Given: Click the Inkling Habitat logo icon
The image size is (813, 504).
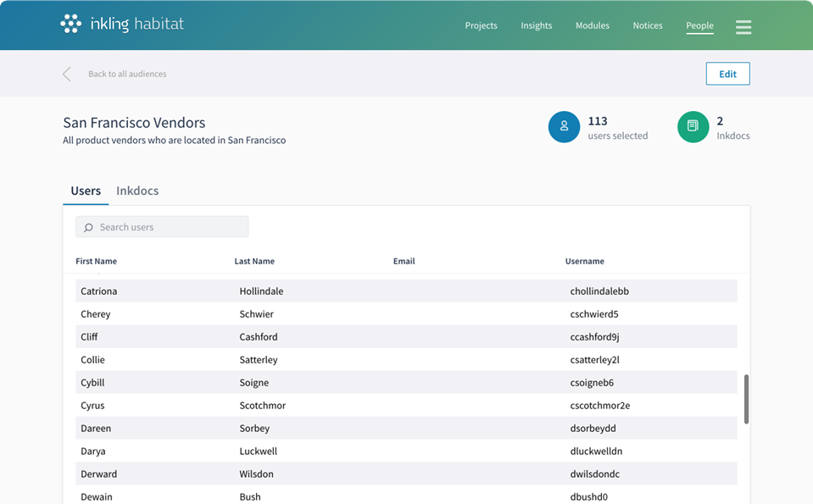Looking at the screenshot, I should coord(71,25).
